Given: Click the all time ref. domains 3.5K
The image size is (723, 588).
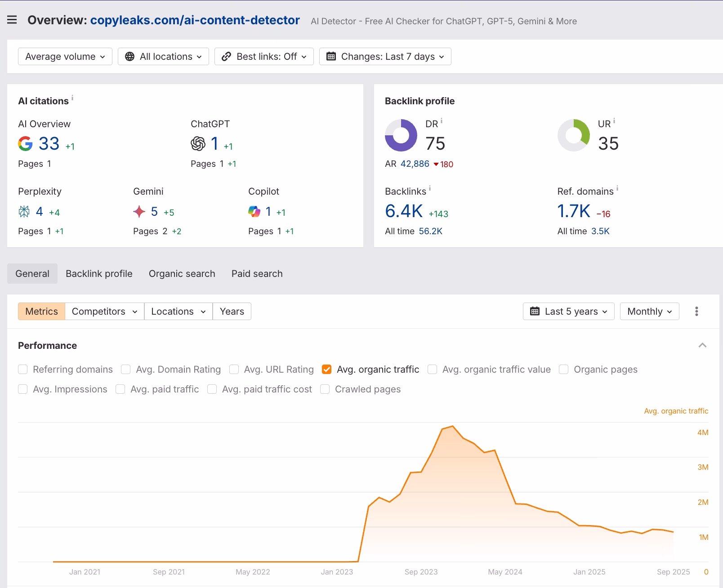Looking at the screenshot, I should click(x=601, y=232).
